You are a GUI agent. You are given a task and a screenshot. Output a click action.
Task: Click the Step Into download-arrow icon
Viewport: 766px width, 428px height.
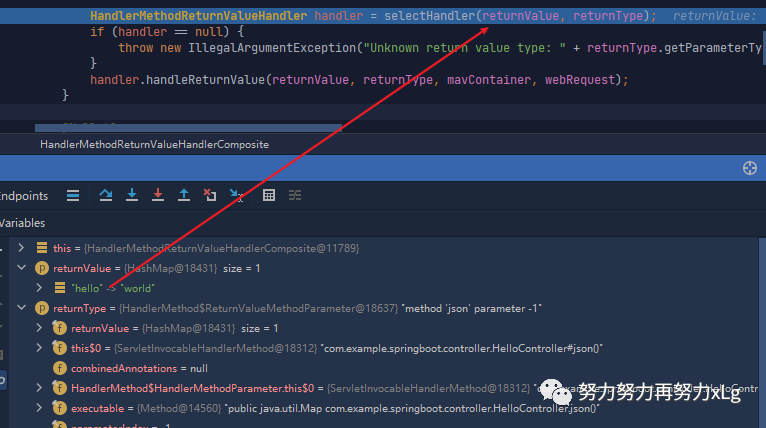131,195
